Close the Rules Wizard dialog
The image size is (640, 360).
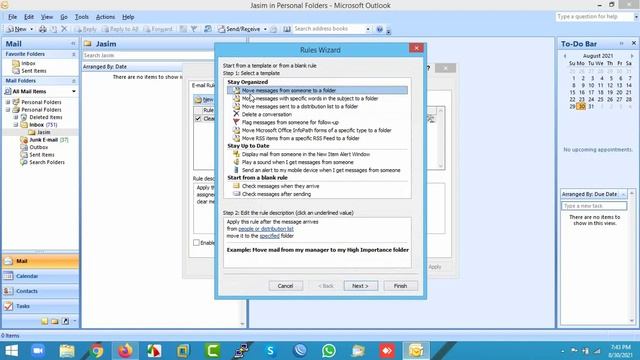[416, 48]
